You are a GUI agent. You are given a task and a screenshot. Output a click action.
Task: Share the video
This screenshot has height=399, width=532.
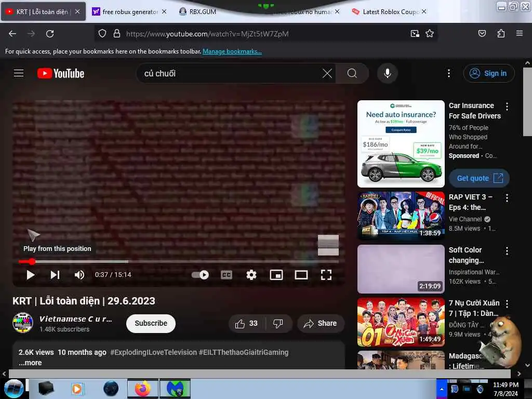click(320, 323)
